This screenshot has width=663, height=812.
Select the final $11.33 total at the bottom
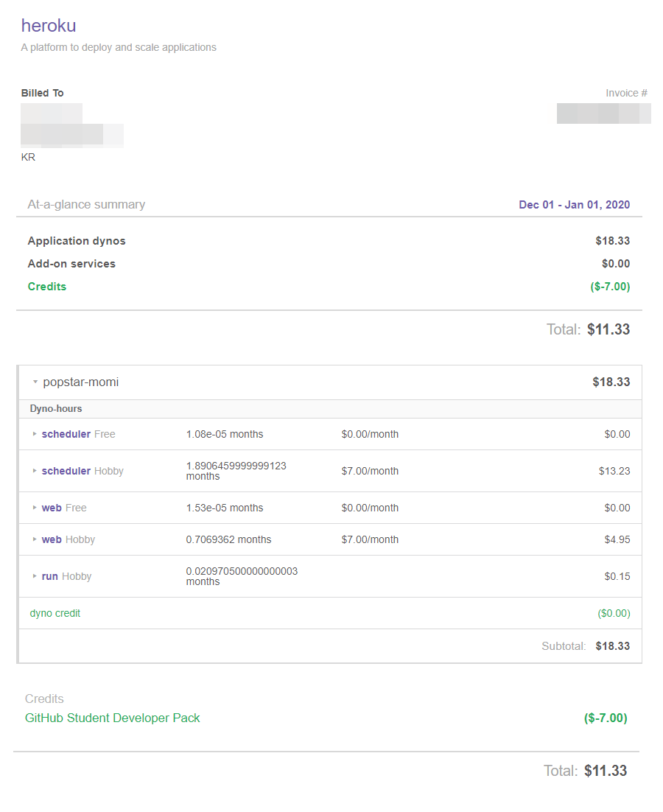pos(606,771)
